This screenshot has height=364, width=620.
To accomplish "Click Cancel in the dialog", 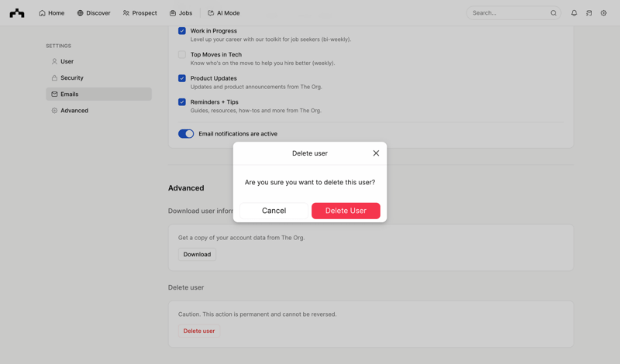I will (274, 211).
